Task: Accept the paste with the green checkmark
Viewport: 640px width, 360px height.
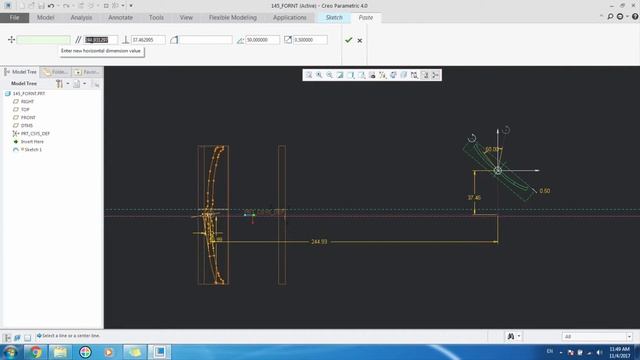Action: pos(348,40)
